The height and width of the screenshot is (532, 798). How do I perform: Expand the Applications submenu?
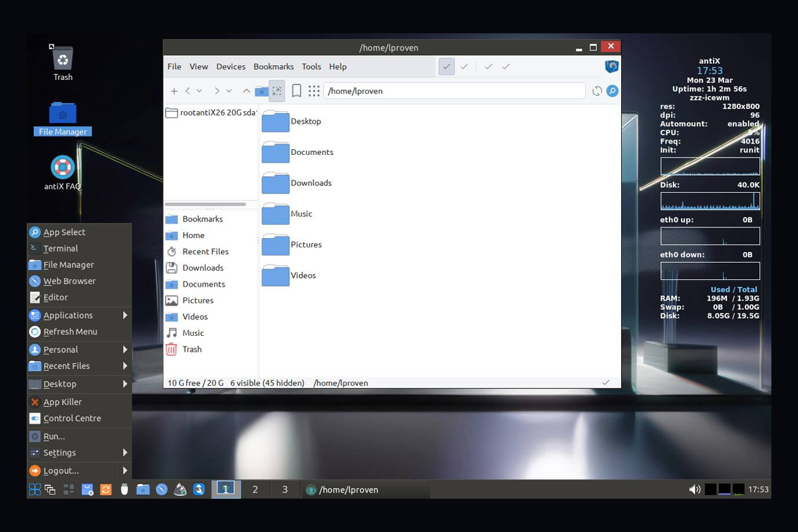[x=79, y=315]
